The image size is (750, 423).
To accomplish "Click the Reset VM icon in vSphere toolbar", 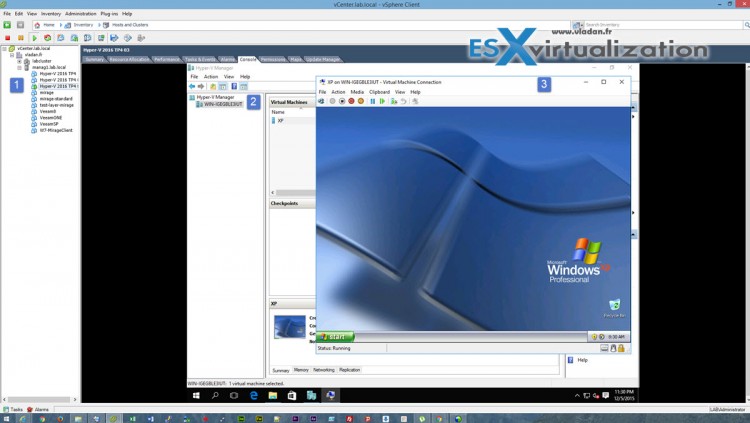I will (x=47, y=38).
